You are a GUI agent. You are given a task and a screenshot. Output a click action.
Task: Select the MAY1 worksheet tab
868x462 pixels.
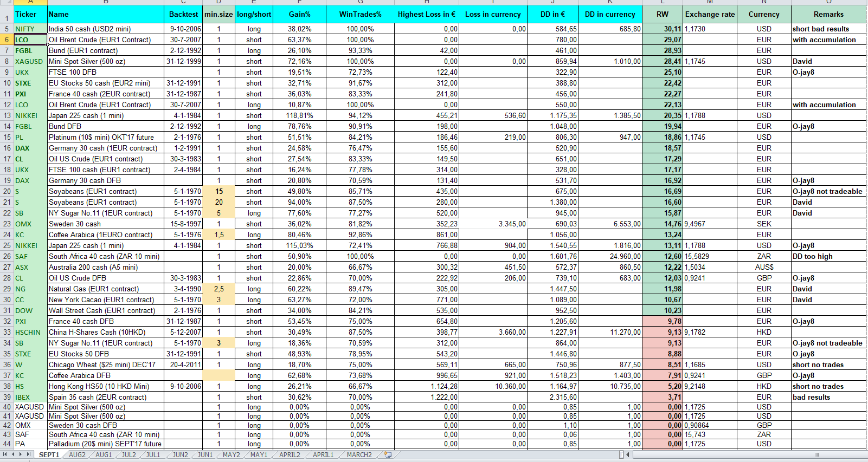pyautogui.click(x=259, y=455)
